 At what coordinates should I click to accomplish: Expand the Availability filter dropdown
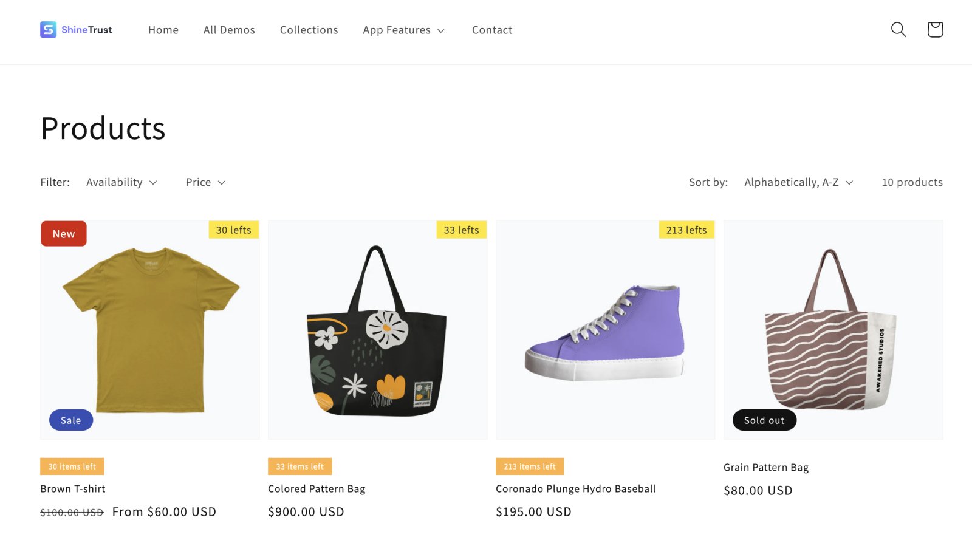click(122, 182)
